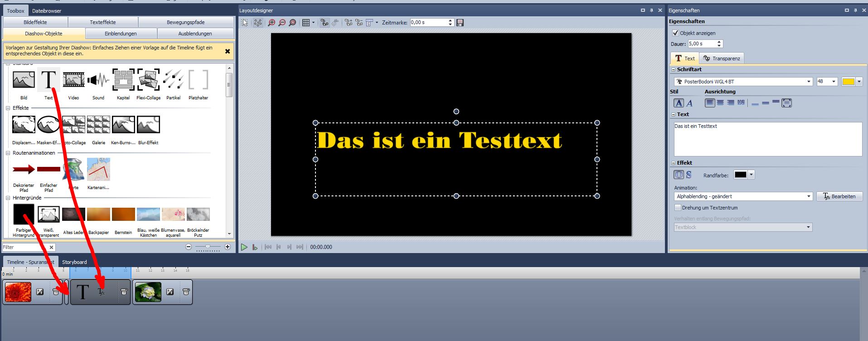Choose the Flexi-Collage object icon
868x341 pixels.
tap(148, 81)
